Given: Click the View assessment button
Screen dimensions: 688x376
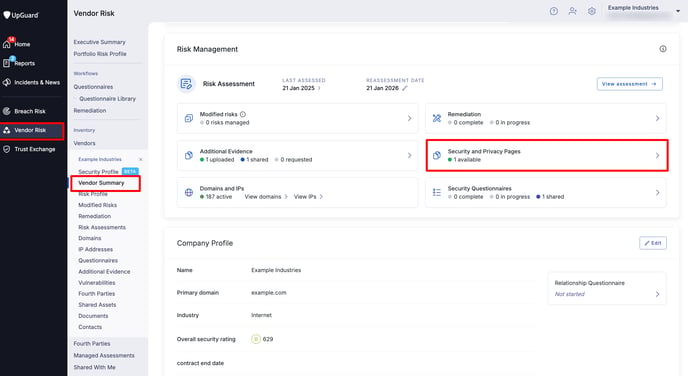Looking at the screenshot, I should pos(629,84).
